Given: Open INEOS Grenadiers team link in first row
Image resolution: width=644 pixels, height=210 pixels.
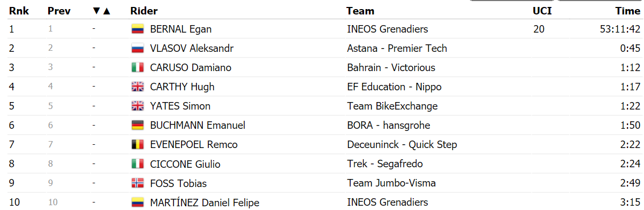Looking at the screenshot, I should (388, 29).
